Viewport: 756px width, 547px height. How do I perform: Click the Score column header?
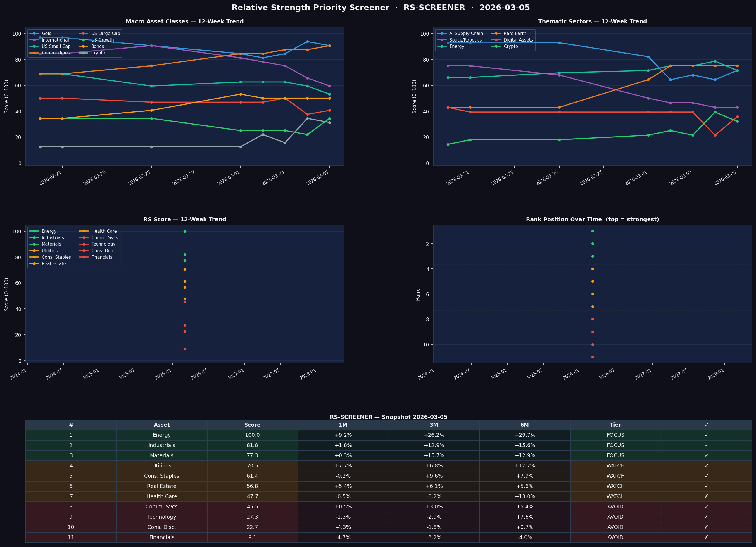click(x=252, y=425)
